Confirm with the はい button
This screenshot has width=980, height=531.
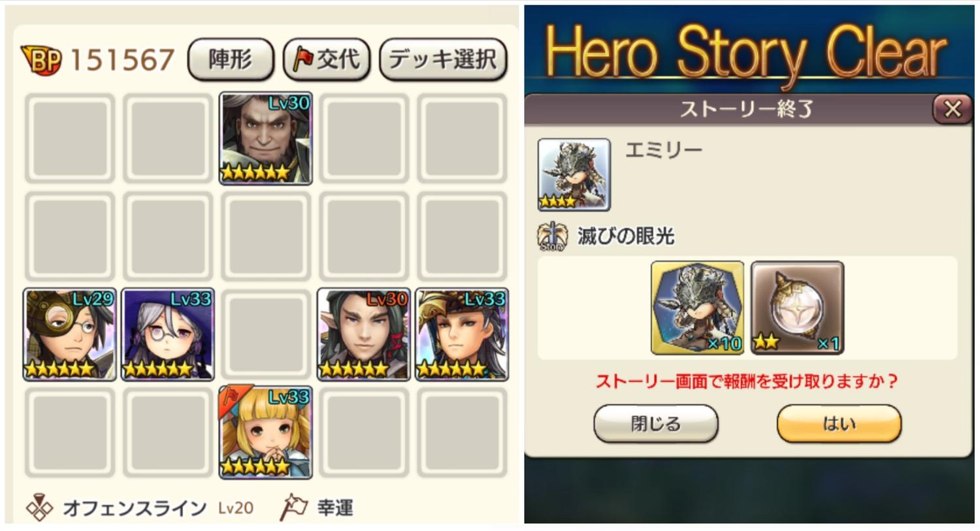839,423
